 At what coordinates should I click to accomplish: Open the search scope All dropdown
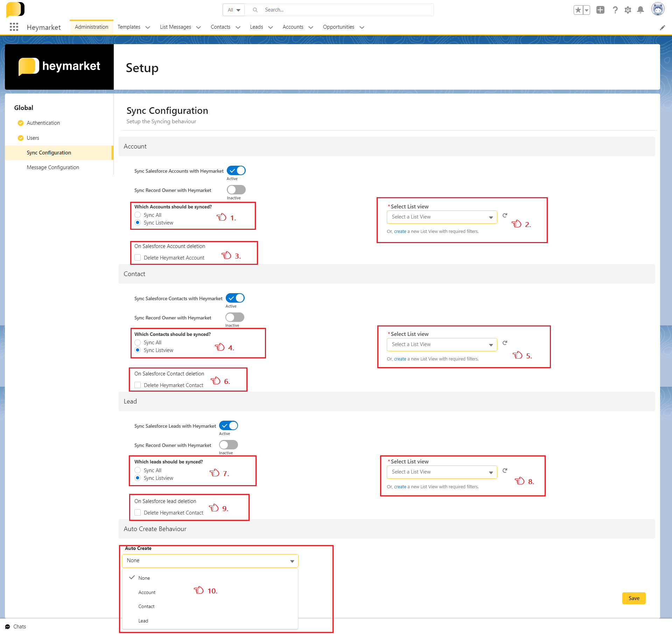(x=234, y=10)
